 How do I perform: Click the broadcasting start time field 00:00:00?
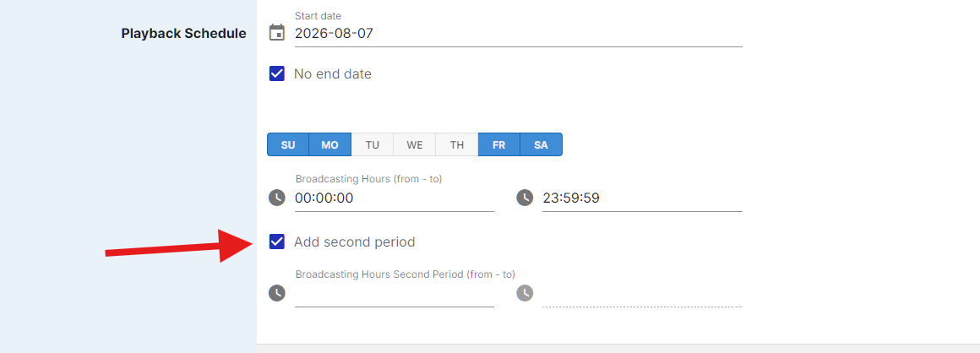point(395,198)
